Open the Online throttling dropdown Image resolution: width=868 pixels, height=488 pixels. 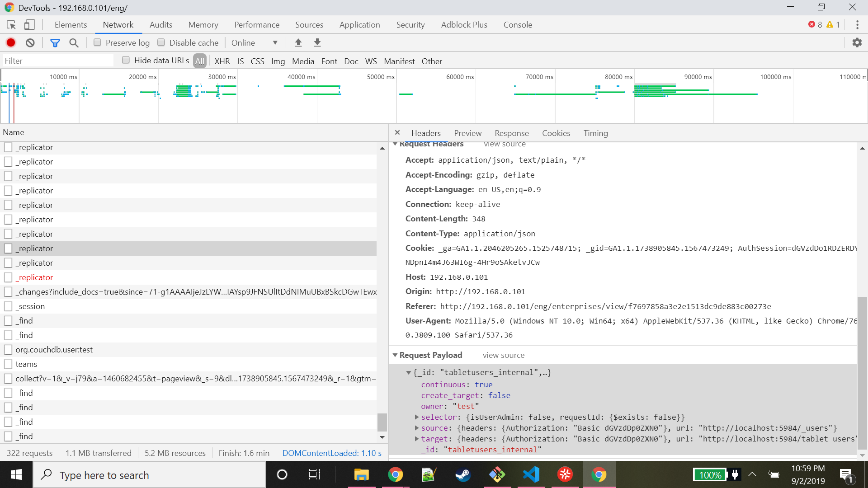[x=254, y=42]
